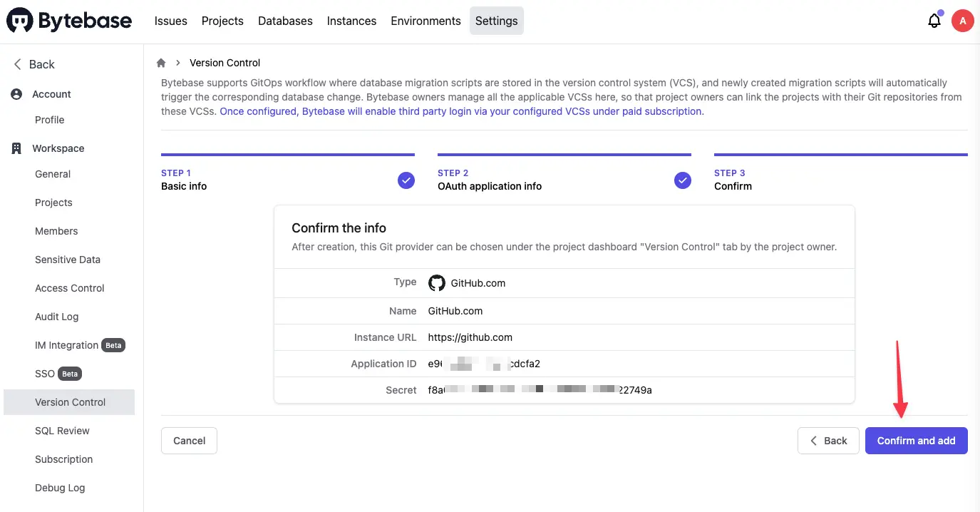Click the GitHub.com logo in the Type row
The image size is (980, 512).
tap(436, 282)
